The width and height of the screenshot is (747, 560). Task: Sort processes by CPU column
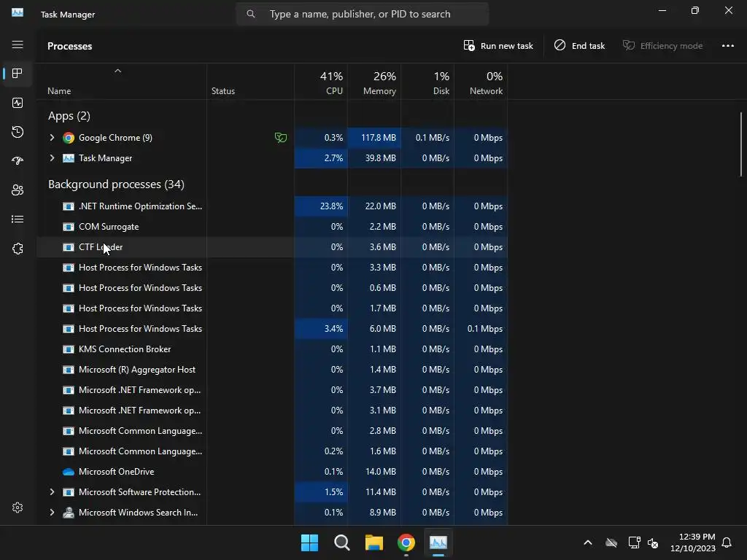point(321,82)
